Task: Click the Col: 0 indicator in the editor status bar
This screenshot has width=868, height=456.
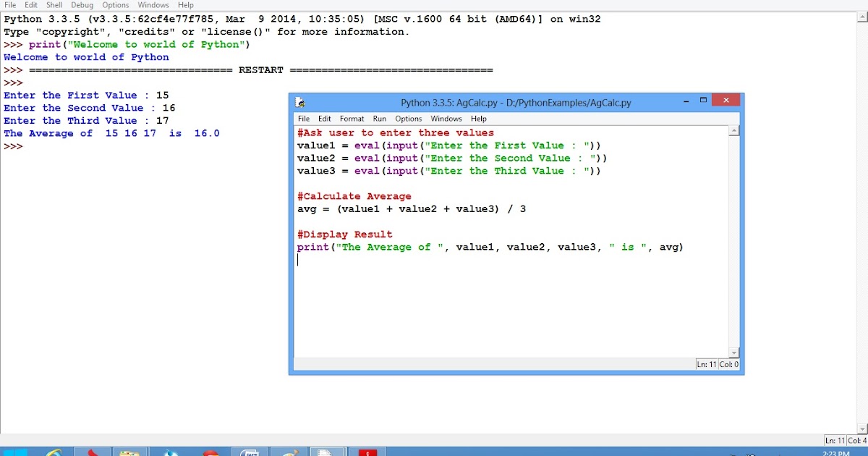Action: click(728, 364)
